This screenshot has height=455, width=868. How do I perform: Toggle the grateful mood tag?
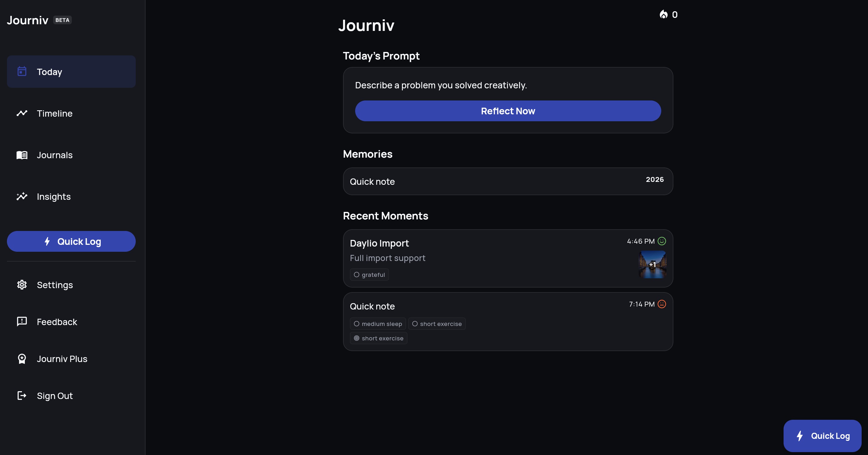pos(369,275)
